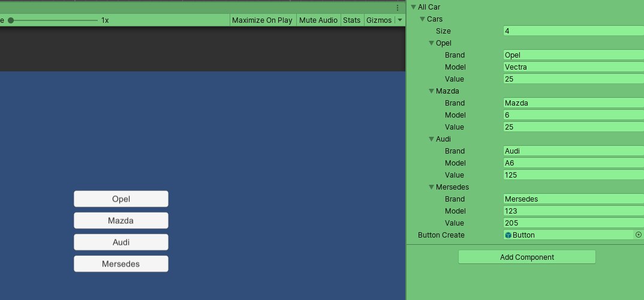Click the Size label
644x300 pixels.
pyautogui.click(x=443, y=31)
